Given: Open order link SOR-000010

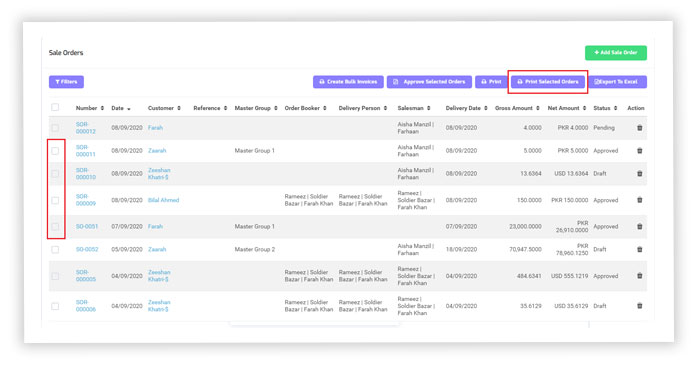Looking at the screenshot, I should coord(86,173).
